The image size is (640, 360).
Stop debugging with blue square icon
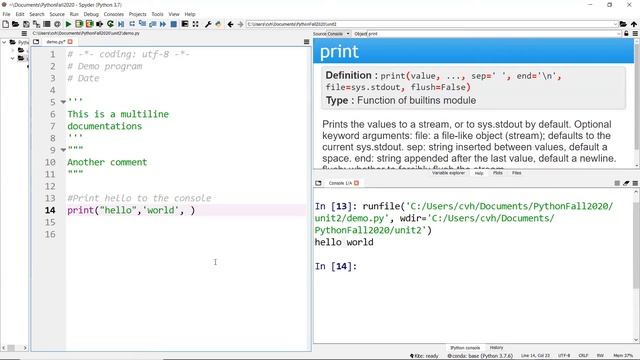click(x=173, y=24)
